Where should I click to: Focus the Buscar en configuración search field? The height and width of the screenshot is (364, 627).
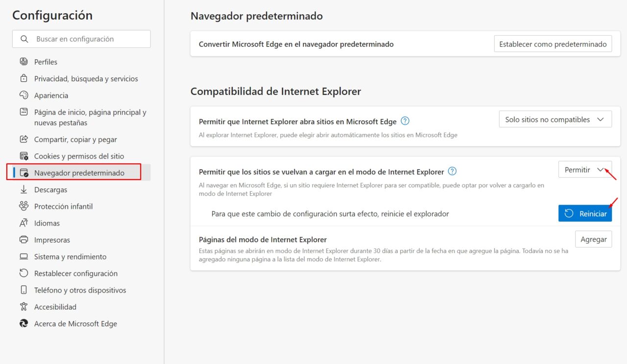click(81, 39)
